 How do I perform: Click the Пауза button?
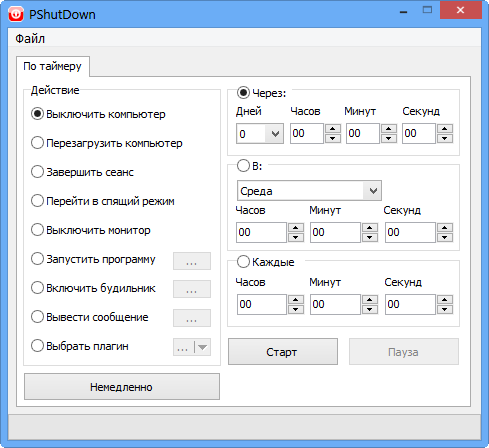pos(404,352)
